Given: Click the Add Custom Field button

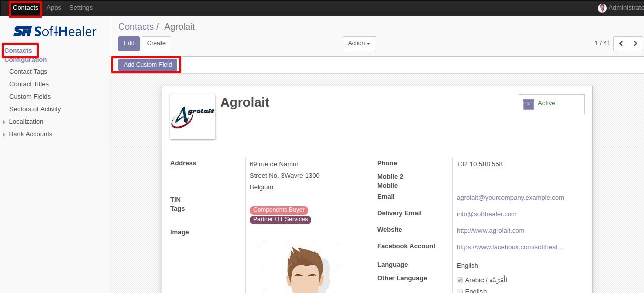Looking at the screenshot, I should (x=148, y=65).
